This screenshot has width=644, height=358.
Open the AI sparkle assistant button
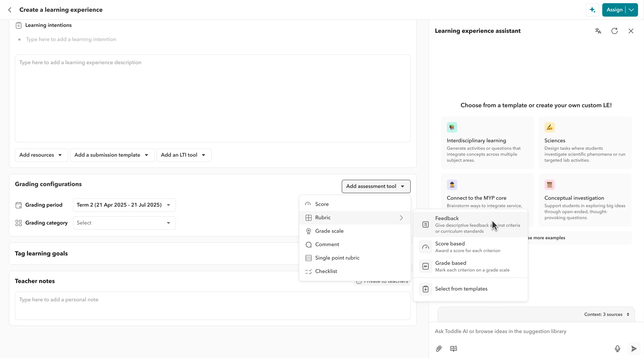[x=592, y=10]
